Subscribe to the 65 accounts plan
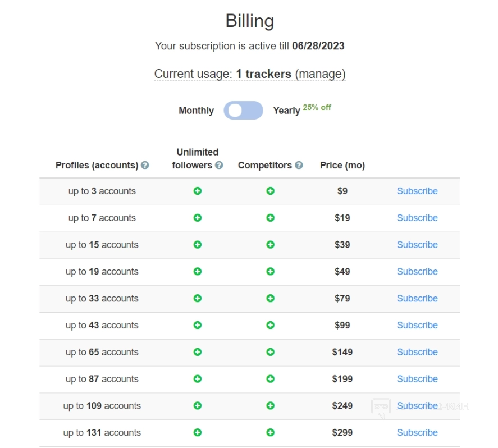This screenshot has width=498, height=448. (417, 352)
